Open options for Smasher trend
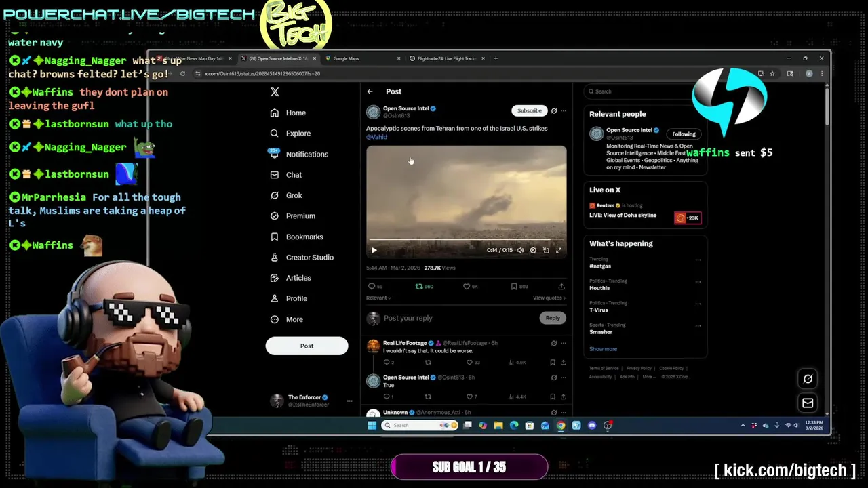The height and width of the screenshot is (488, 868). 698,326
